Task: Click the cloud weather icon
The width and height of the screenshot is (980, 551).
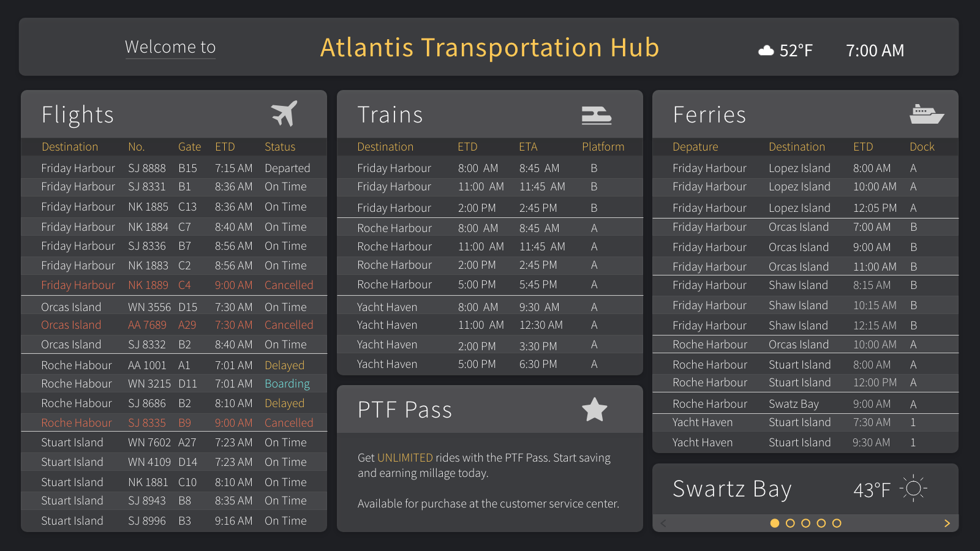Action: click(x=766, y=51)
